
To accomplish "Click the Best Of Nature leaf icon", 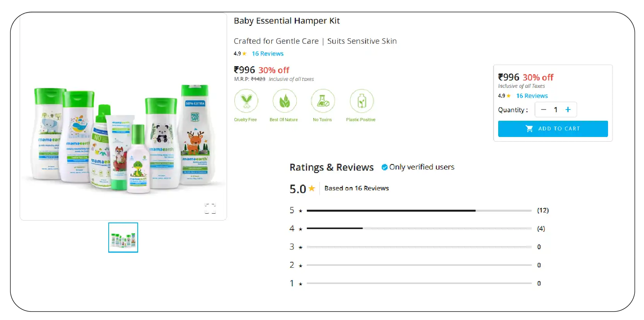I will 285,101.
